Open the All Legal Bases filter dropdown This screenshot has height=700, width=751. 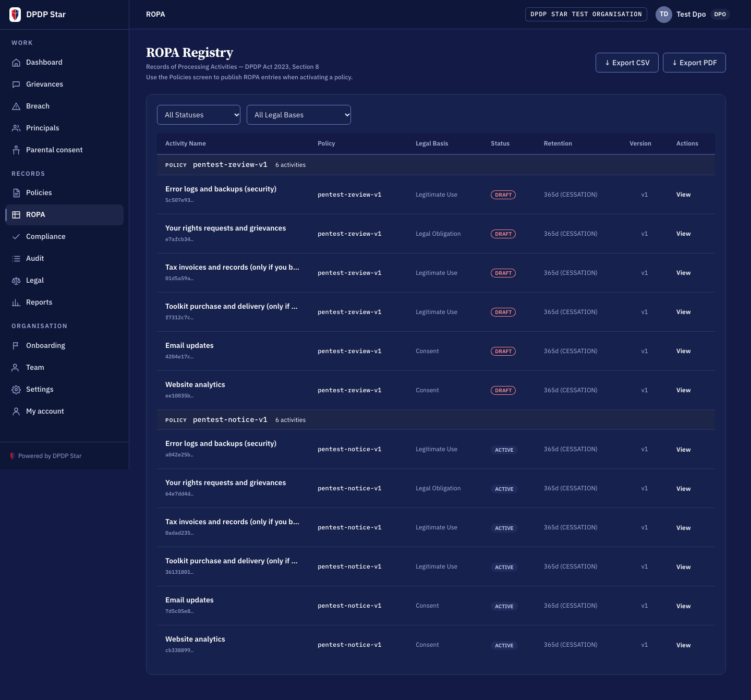[x=299, y=115]
